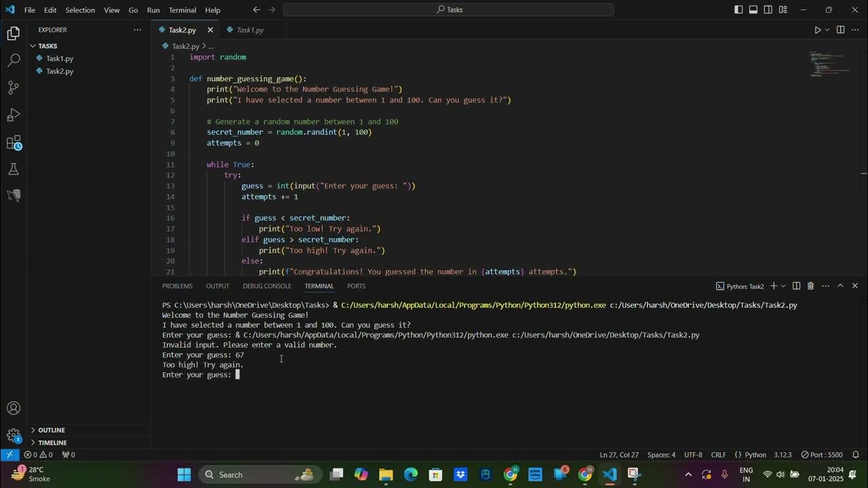This screenshot has width=868, height=488.
Task: Kill terminal with the trash icon
Action: coord(810,286)
